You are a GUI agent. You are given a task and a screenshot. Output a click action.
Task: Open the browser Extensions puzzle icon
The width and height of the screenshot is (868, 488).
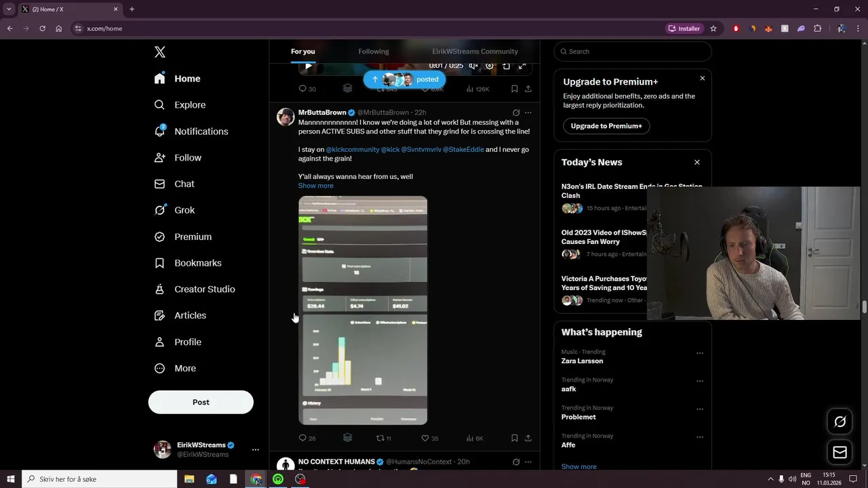(817, 28)
